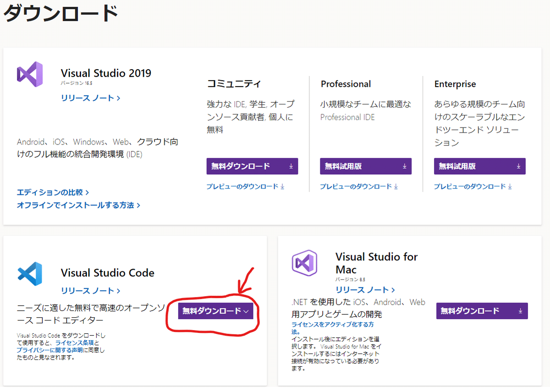
Task: Click the Visual Studio for Mac logo
Action: tap(304, 263)
